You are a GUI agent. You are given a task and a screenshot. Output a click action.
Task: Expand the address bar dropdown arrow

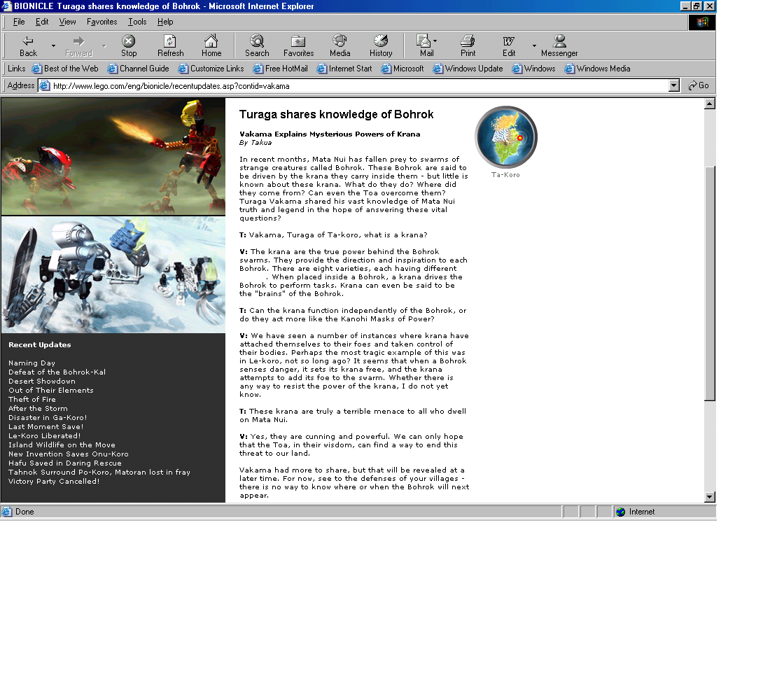tap(673, 86)
